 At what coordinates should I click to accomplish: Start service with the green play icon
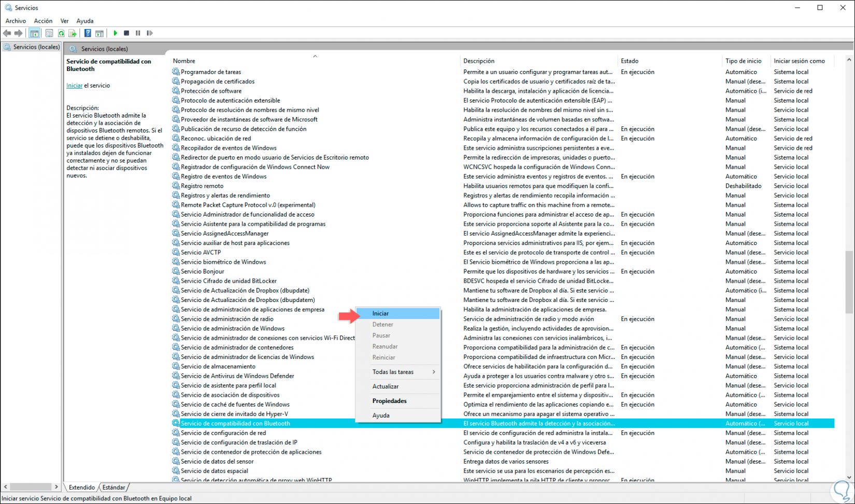pos(115,33)
